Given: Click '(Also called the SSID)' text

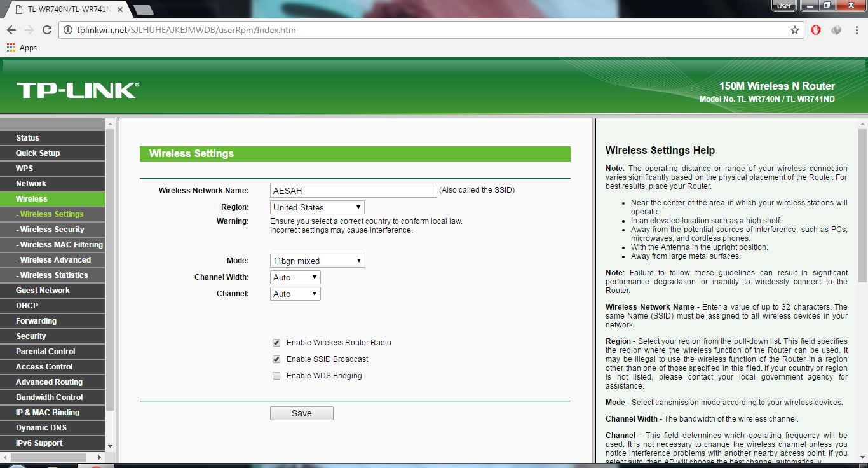Looking at the screenshot, I should pos(477,190).
